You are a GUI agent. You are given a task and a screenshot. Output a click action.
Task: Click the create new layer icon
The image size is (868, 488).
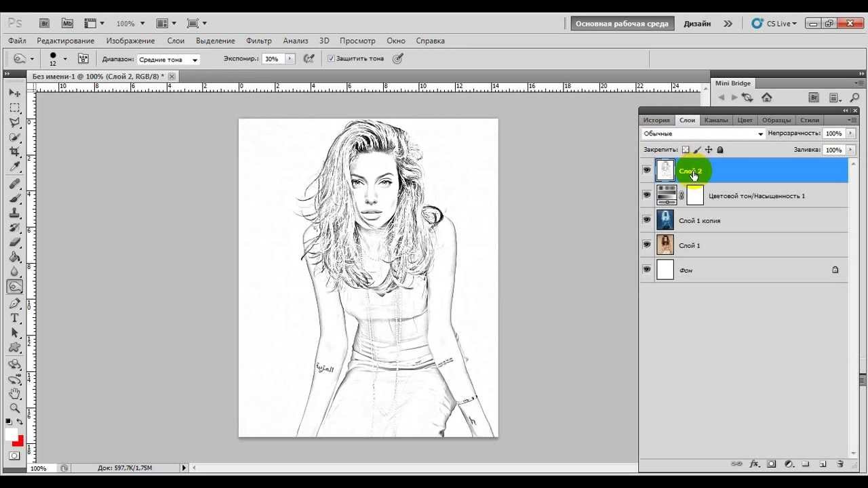pos(823,464)
